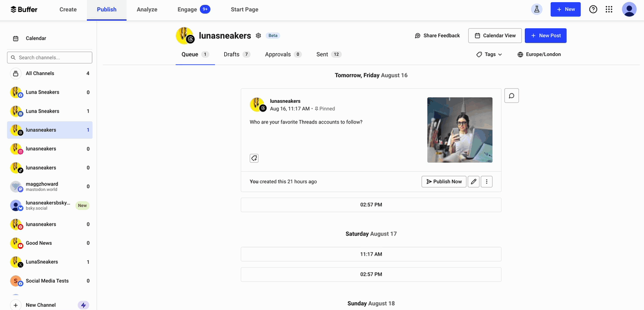Viewport: 644px width, 310px height.
Task: Click the blue New button
Action: (x=566, y=9)
